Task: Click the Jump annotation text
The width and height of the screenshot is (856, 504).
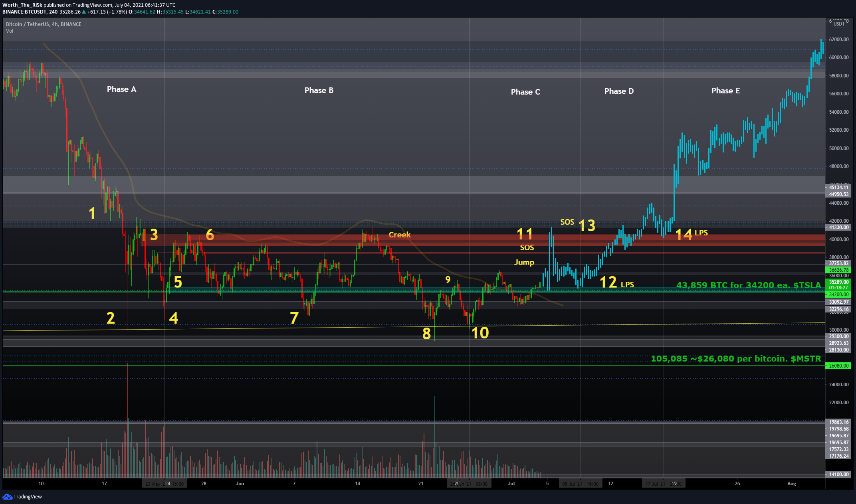Action: click(524, 262)
